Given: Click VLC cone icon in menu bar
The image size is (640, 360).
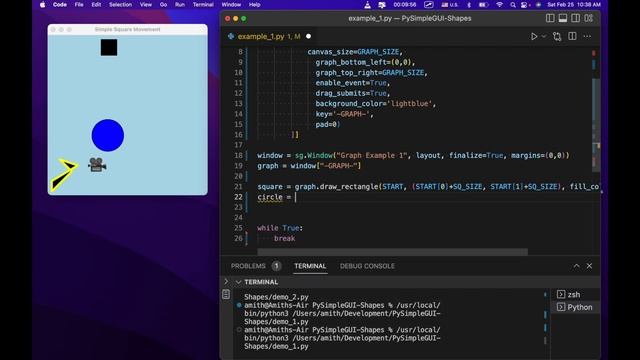Looking at the screenshot, I should (x=367, y=5).
